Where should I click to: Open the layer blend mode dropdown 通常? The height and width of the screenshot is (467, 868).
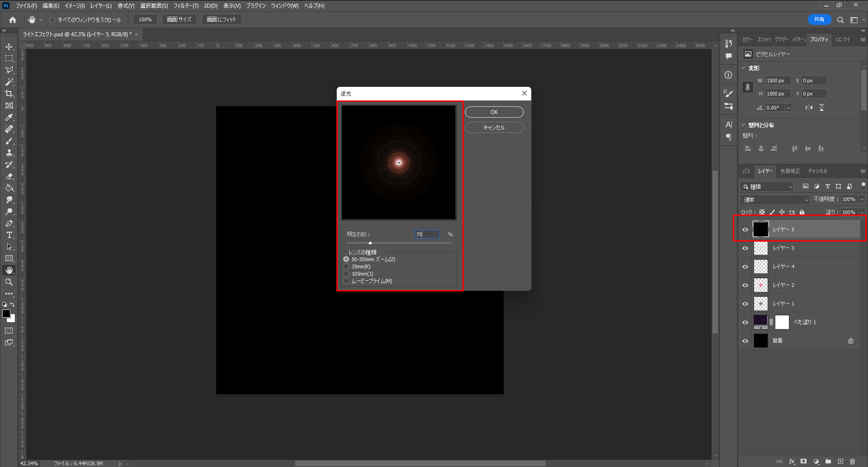tap(774, 200)
